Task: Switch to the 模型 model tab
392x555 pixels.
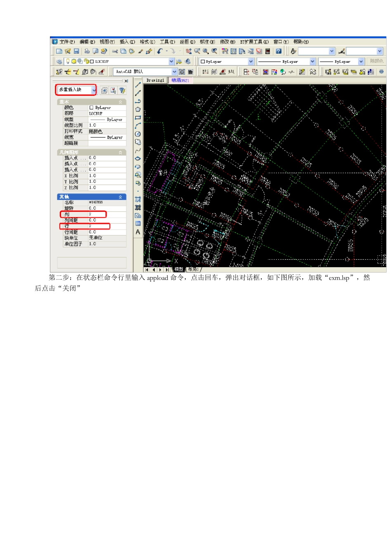Action: [x=179, y=269]
